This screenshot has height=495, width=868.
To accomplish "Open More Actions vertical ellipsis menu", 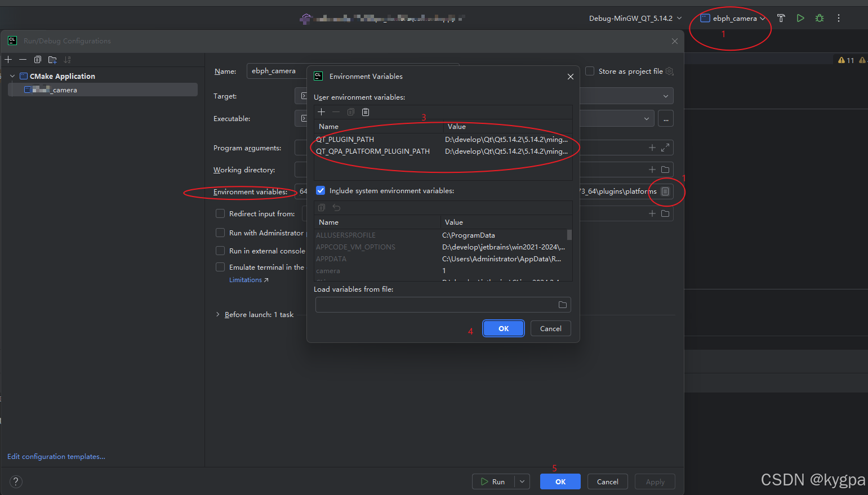I will [839, 17].
